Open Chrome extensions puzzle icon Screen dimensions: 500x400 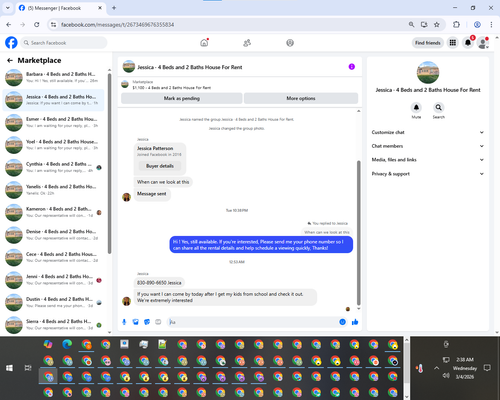(456, 24)
